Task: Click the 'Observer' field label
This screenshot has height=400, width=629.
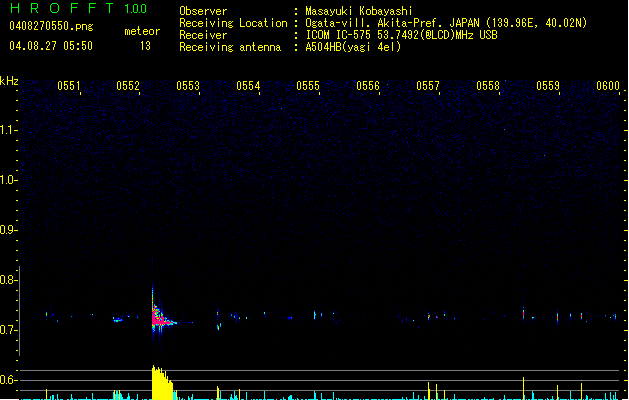Action: 203,11
